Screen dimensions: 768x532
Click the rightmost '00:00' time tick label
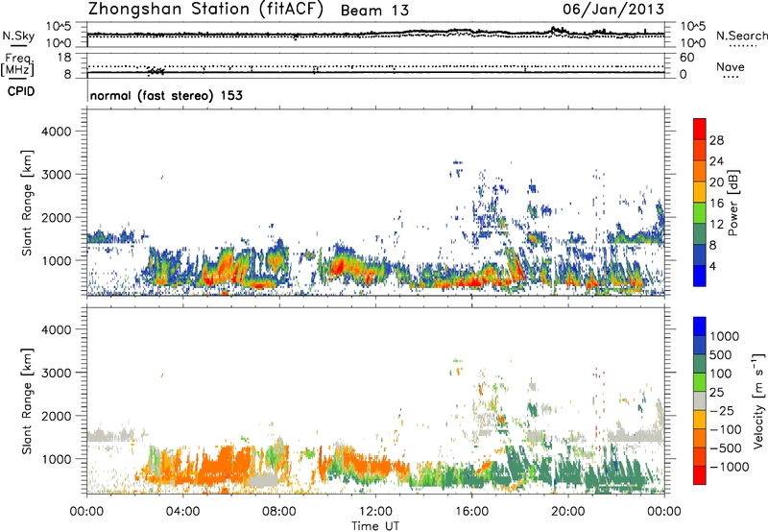coord(664,512)
